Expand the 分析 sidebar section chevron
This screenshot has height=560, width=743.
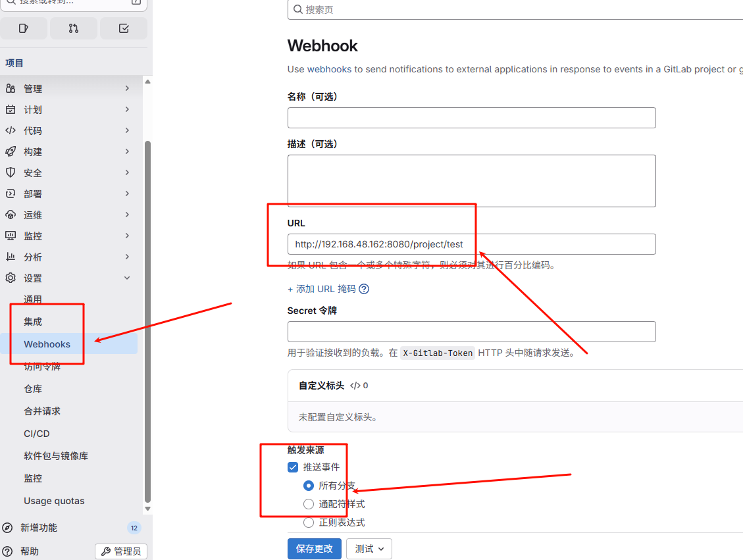[x=127, y=257]
